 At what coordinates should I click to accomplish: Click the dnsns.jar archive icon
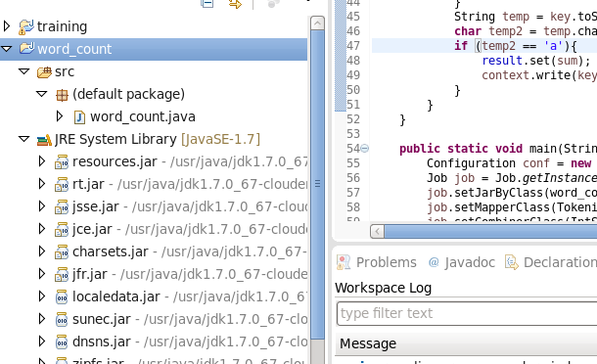pos(62,341)
